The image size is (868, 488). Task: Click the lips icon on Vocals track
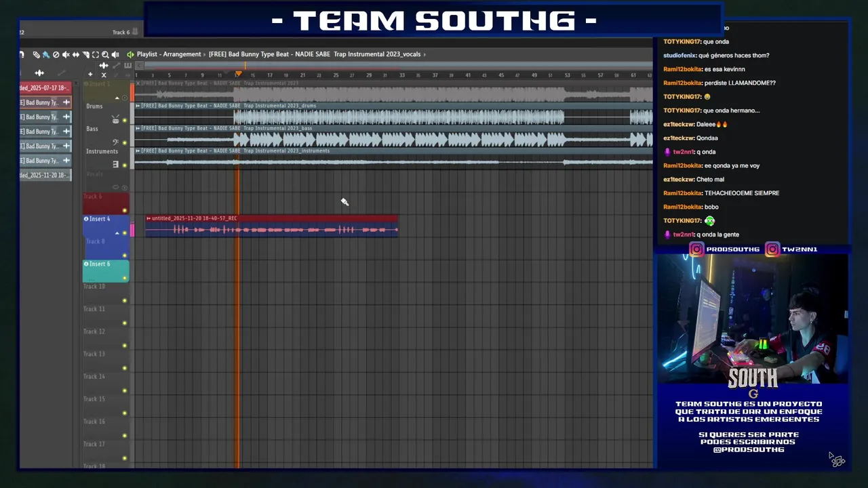[115, 187]
